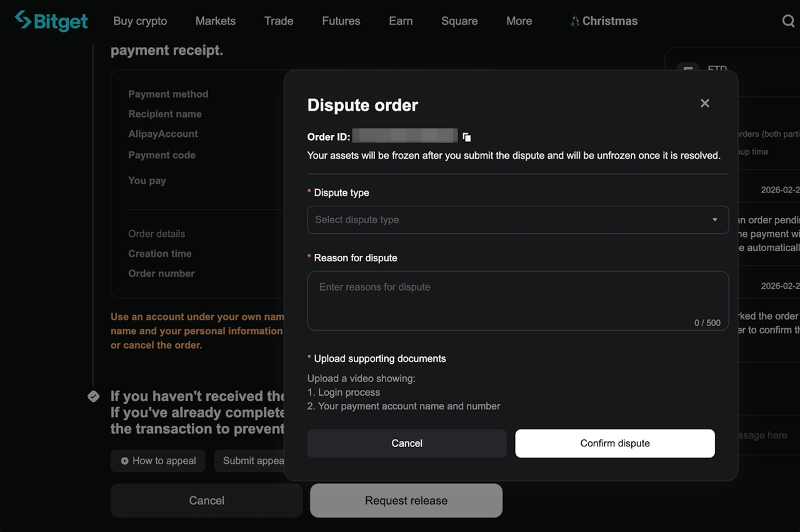Viewport: 800px width, 532px height.
Task: Open the Buy crypto menu
Action: pyautogui.click(x=140, y=21)
